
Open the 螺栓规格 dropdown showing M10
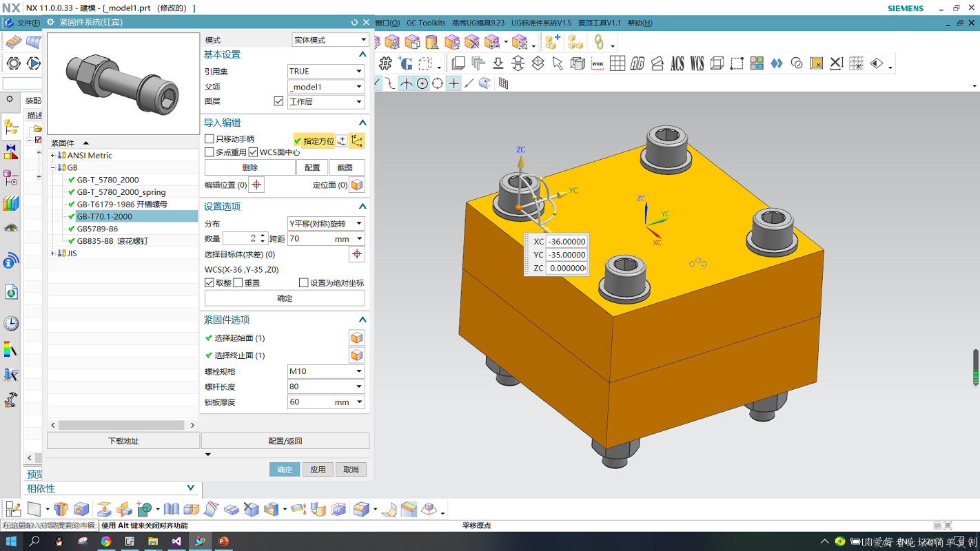click(326, 371)
